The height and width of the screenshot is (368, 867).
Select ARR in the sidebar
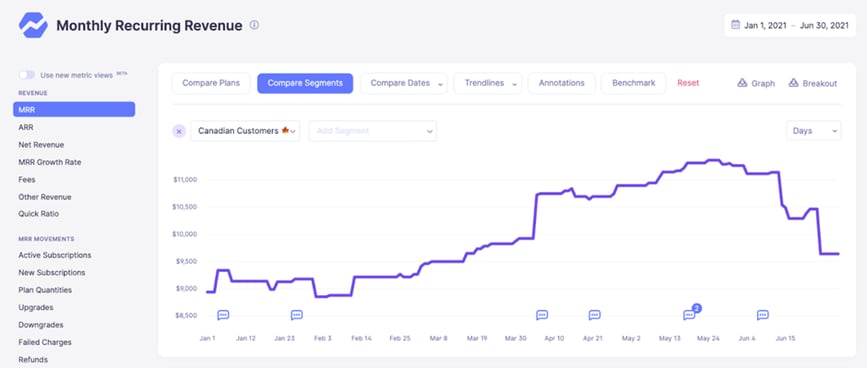[26, 127]
